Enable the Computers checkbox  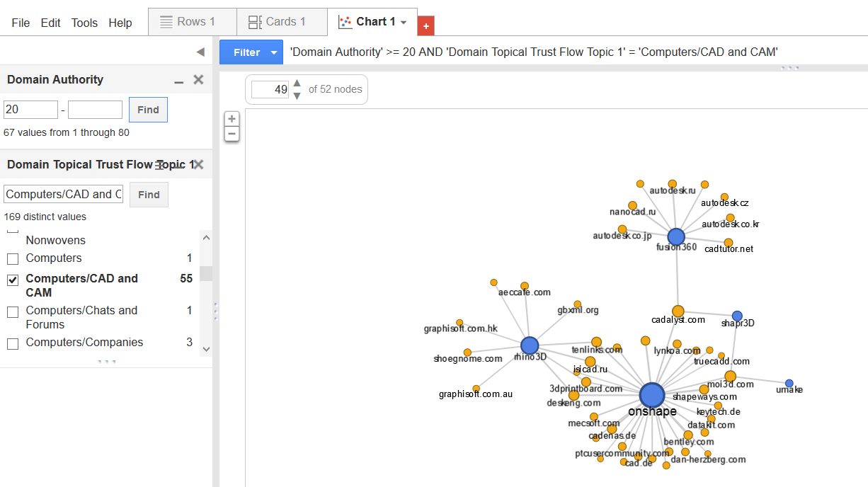click(13, 258)
